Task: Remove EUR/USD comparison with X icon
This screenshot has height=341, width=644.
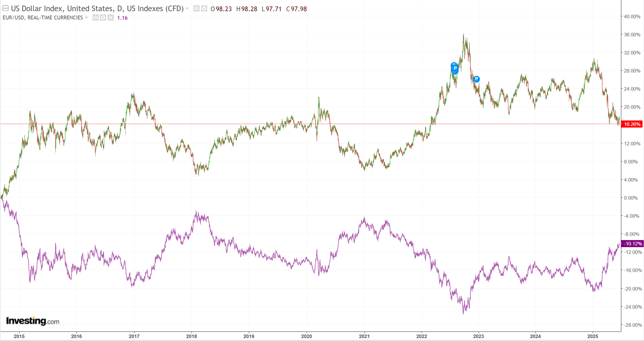Action: coord(111,18)
